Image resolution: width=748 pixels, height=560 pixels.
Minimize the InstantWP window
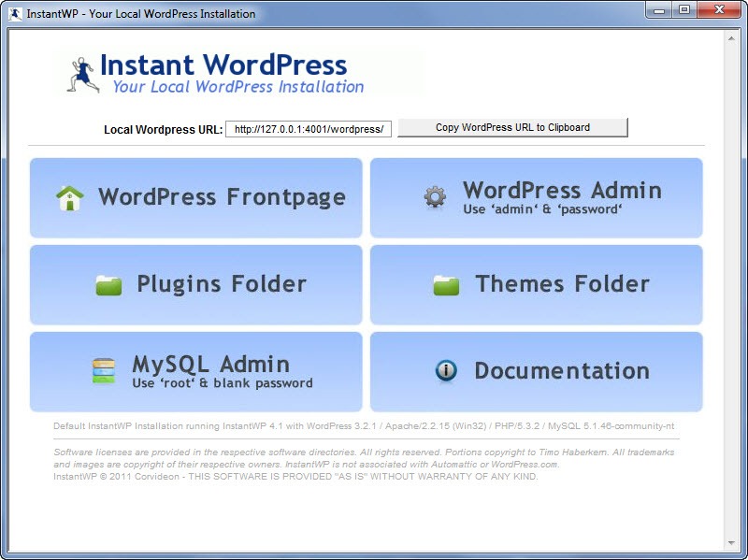(659, 9)
